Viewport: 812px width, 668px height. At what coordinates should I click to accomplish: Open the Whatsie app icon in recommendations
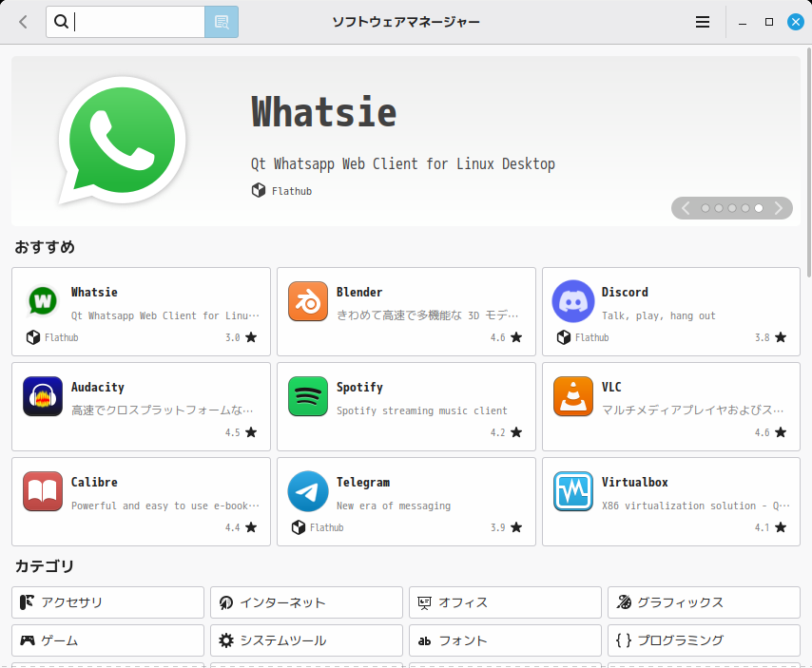[x=43, y=301]
